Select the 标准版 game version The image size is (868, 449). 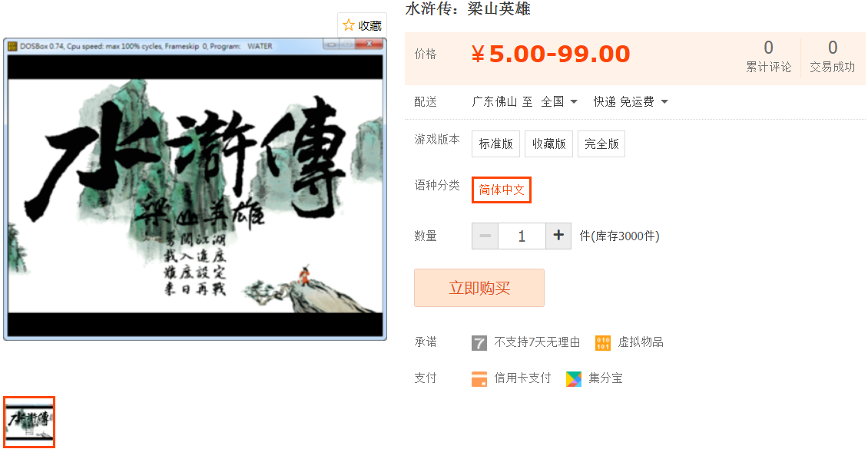pos(495,144)
